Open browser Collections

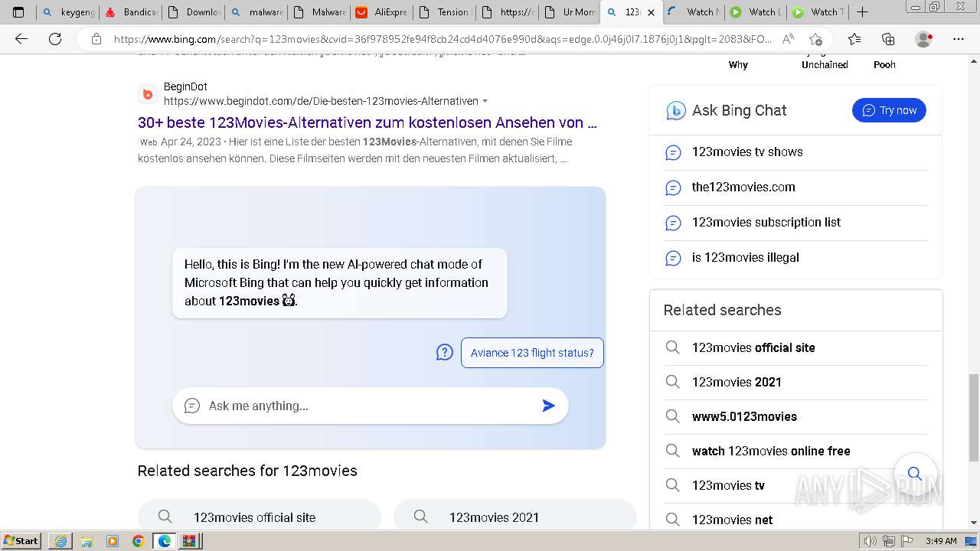(888, 39)
